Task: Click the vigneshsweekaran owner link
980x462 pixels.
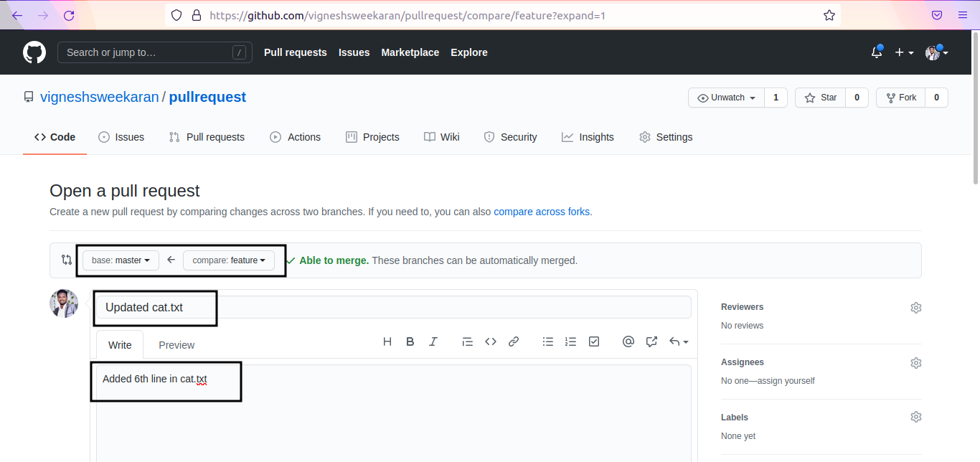Action: [x=100, y=97]
